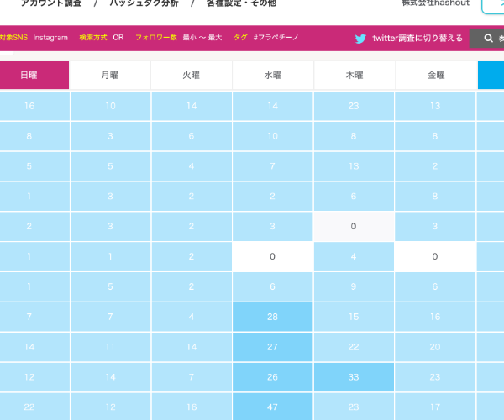Click the 16 cell in 金曜 column

coord(435,317)
